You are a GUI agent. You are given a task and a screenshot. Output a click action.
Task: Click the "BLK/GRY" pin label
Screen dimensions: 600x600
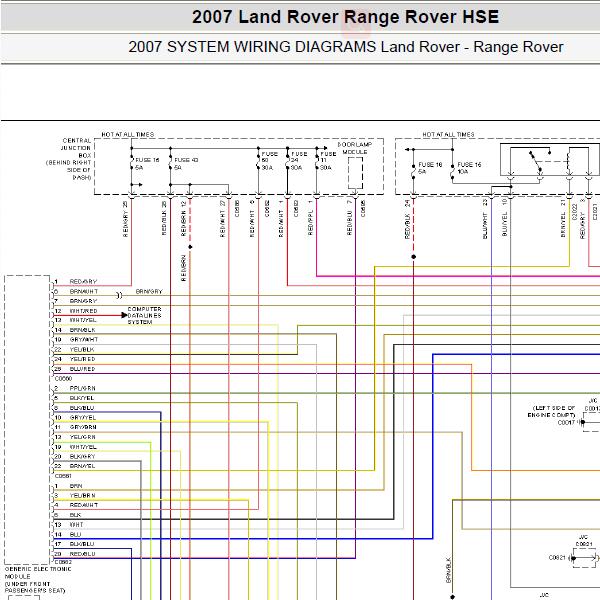[82, 457]
